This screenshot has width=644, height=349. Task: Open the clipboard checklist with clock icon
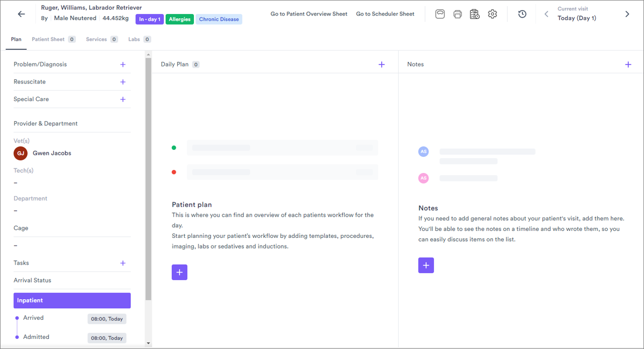[475, 14]
